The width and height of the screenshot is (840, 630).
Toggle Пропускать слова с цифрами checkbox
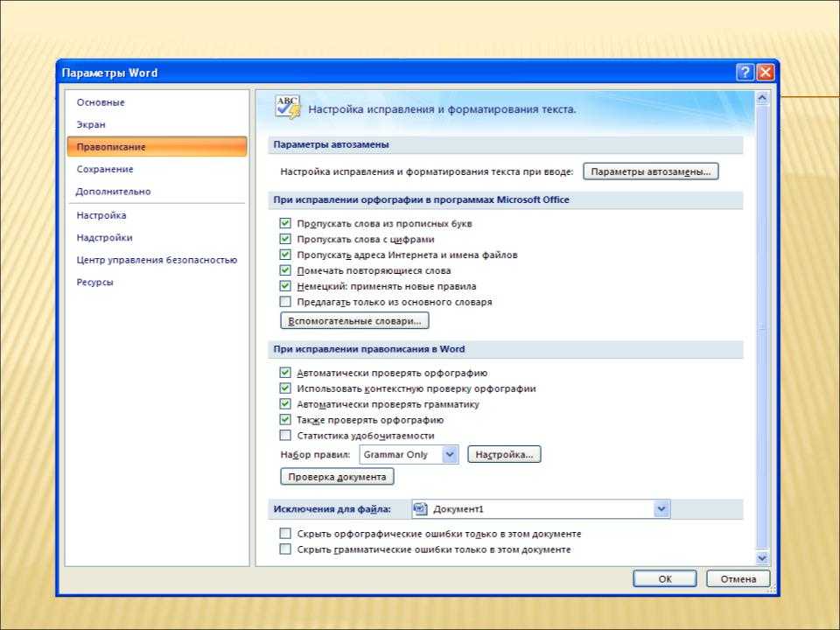point(285,239)
